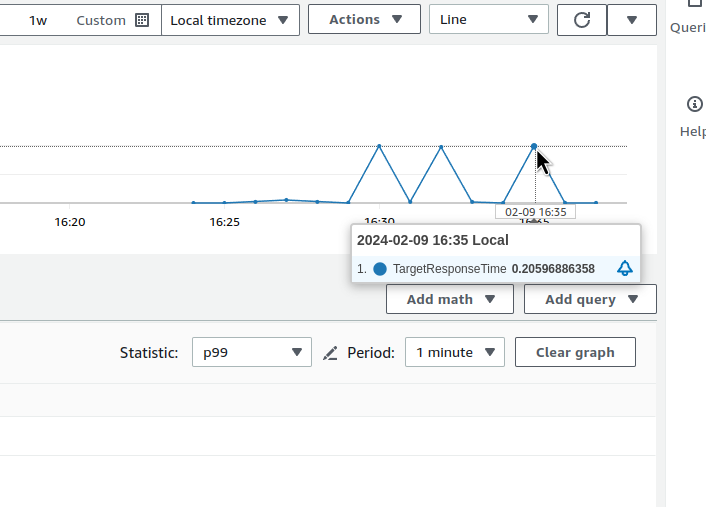Click the calendar icon beside Custom
The height and width of the screenshot is (507, 706).
pos(142,20)
